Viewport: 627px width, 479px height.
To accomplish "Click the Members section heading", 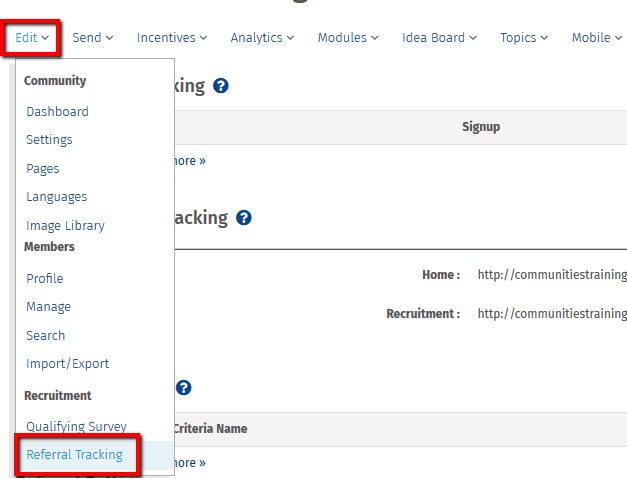I will point(49,247).
